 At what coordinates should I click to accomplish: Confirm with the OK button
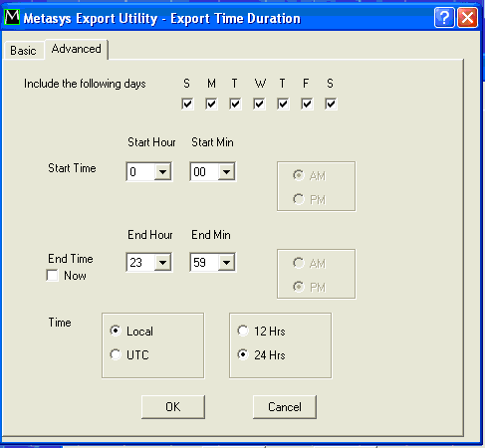click(x=173, y=407)
